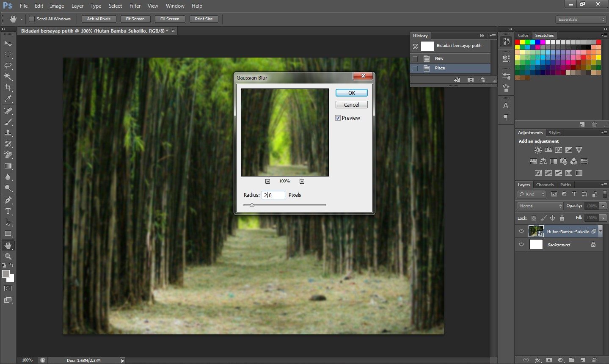Hide the Hutan-Bambu-Sukolilo layer
The image size is (609, 364).
click(x=521, y=232)
